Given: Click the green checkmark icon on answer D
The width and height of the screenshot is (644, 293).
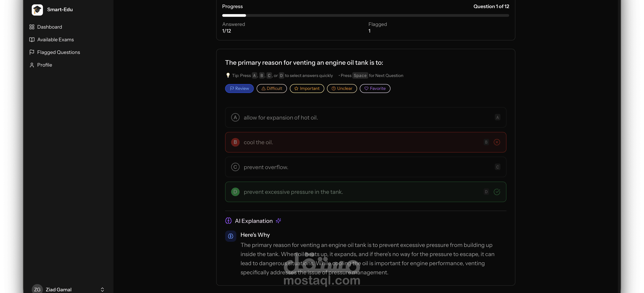Looking at the screenshot, I should click(497, 192).
